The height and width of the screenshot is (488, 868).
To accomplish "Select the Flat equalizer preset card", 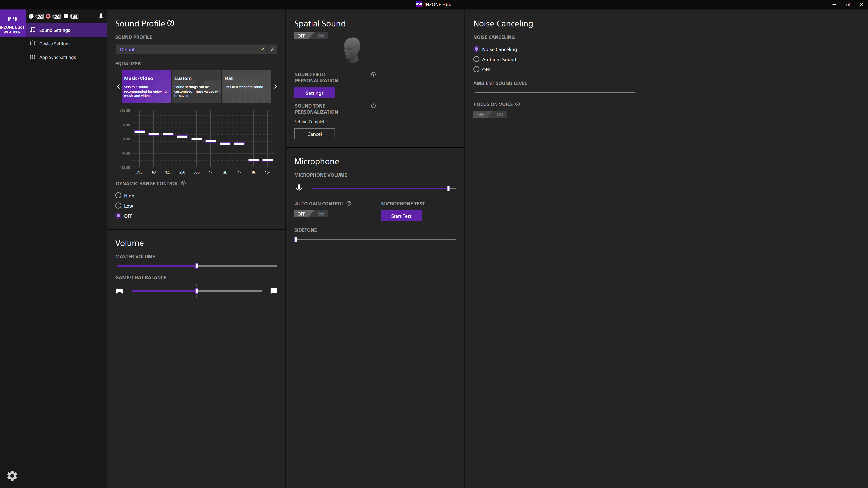I will click(x=246, y=87).
